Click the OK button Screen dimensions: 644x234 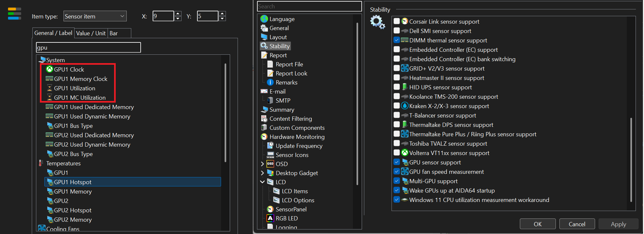pyautogui.click(x=538, y=224)
